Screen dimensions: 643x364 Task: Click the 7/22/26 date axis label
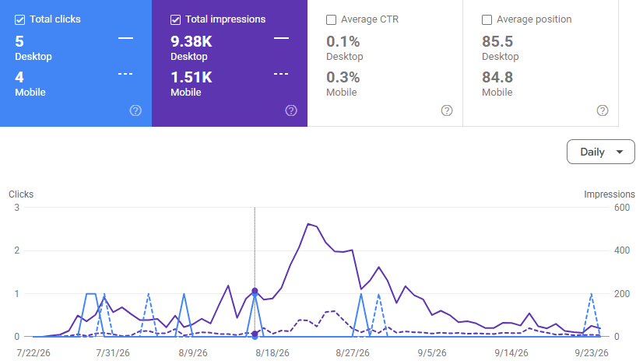(x=33, y=353)
